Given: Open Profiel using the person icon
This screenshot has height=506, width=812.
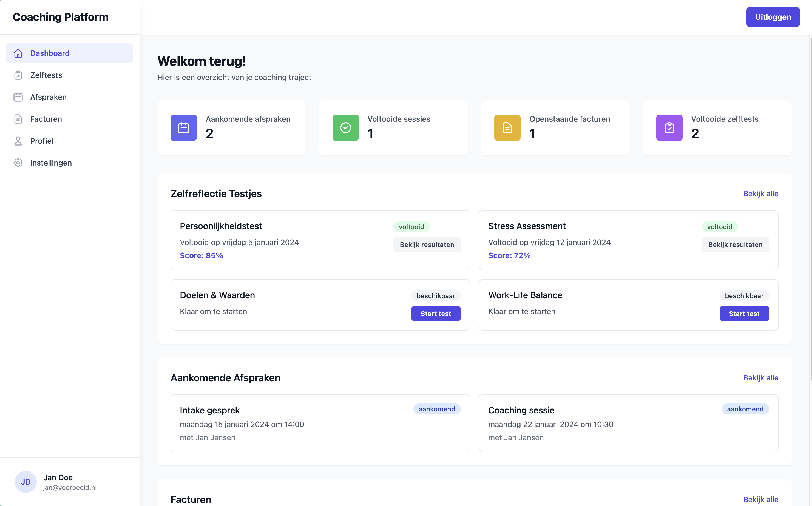Looking at the screenshot, I should pyautogui.click(x=18, y=141).
